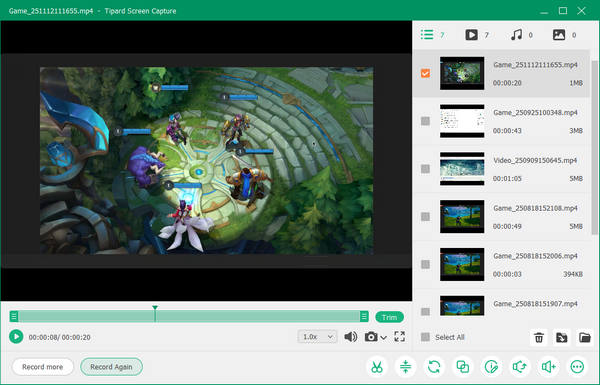Click the Game_250925100348.mp4 file name
Screen dimensions: 600x385
point(535,113)
